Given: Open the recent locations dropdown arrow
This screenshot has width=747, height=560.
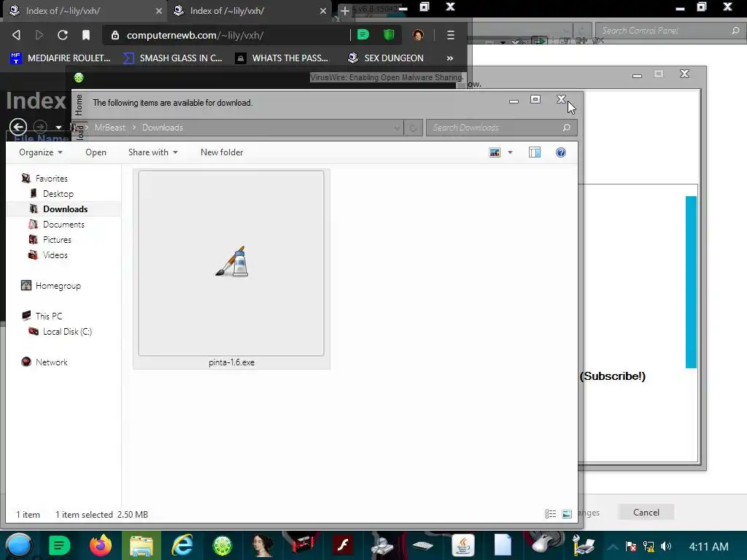Looking at the screenshot, I should coord(58,128).
